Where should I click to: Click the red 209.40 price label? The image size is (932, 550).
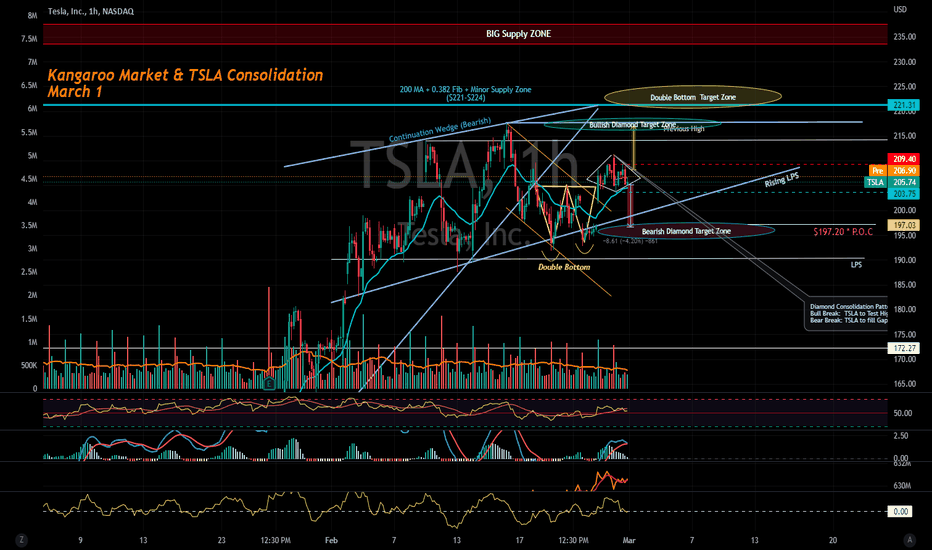click(903, 159)
